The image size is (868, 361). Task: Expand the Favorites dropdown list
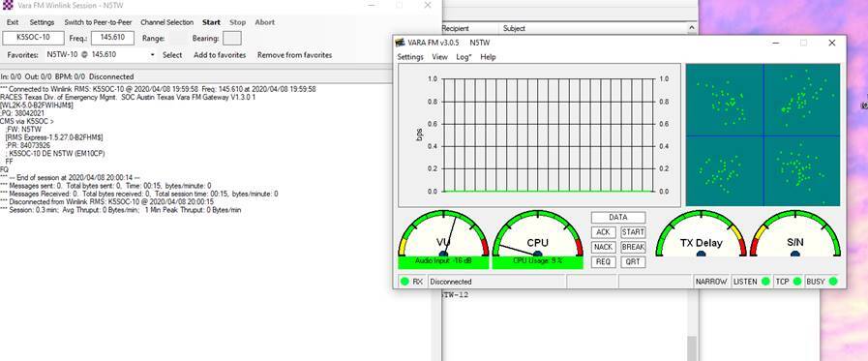click(x=153, y=55)
